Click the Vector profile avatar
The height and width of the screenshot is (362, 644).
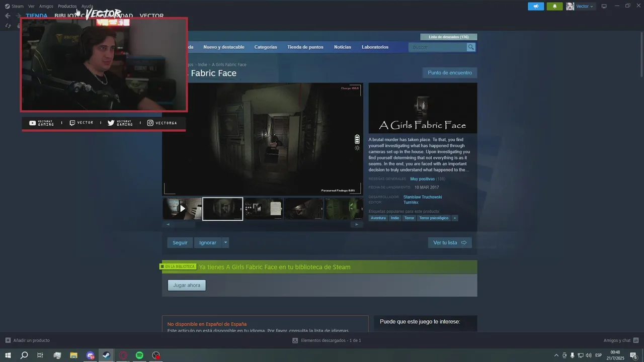[x=570, y=6]
